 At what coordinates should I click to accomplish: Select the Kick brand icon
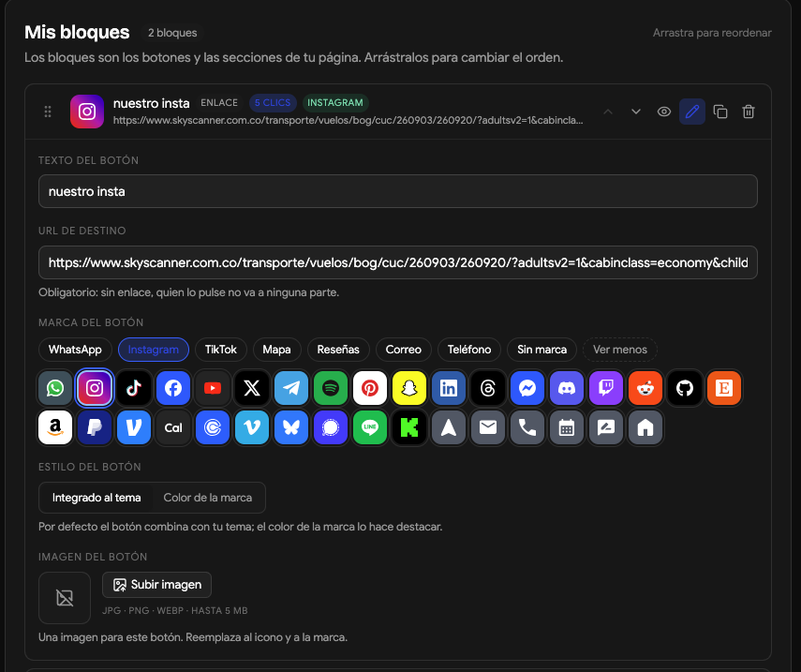[x=409, y=427]
